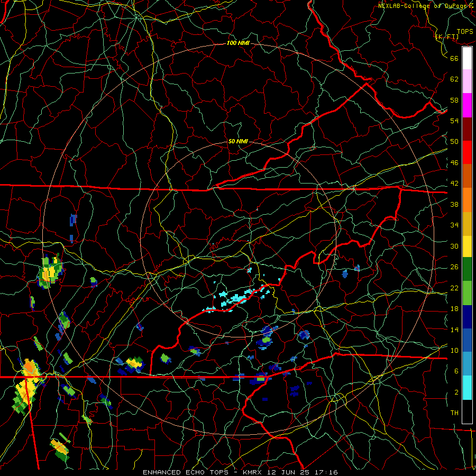Click the medium blue 18 kft swatch

pyautogui.click(x=467, y=340)
